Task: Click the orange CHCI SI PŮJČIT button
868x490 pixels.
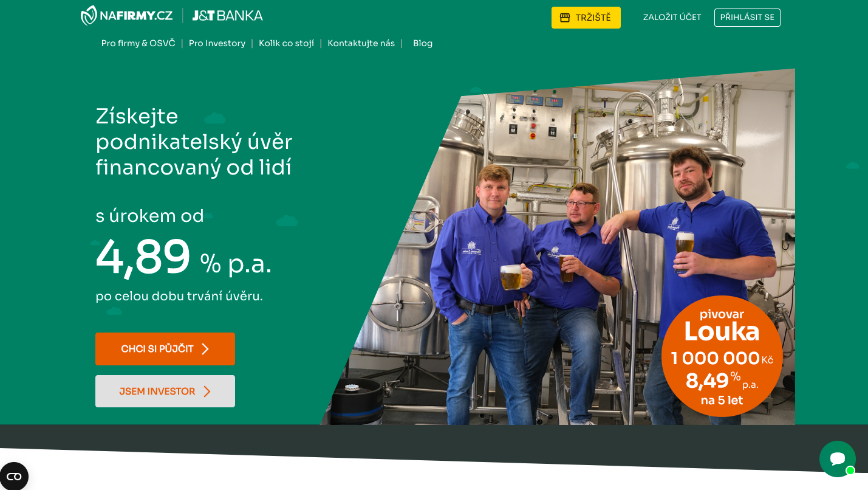Action: point(165,349)
